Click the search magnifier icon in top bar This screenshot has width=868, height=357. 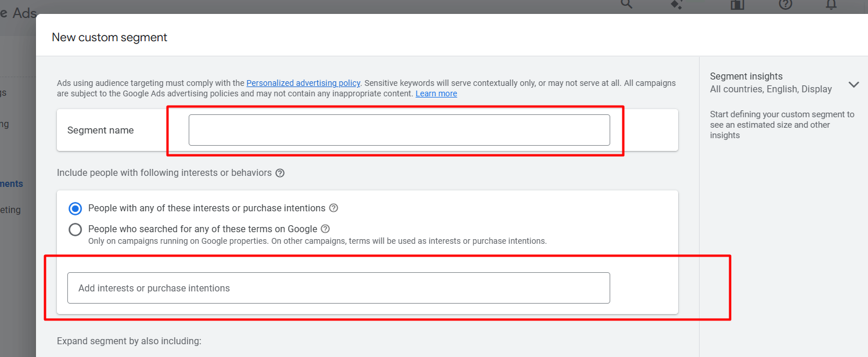coord(626,4)
